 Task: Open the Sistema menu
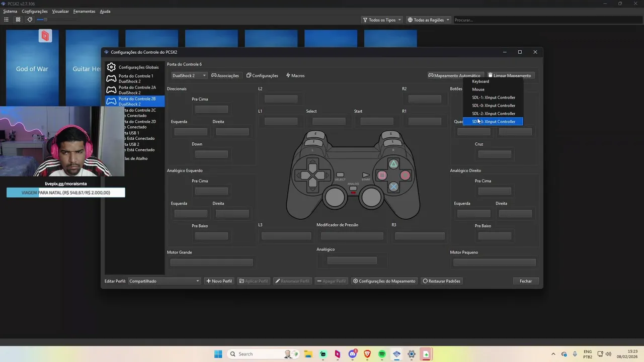click(10, 11)
